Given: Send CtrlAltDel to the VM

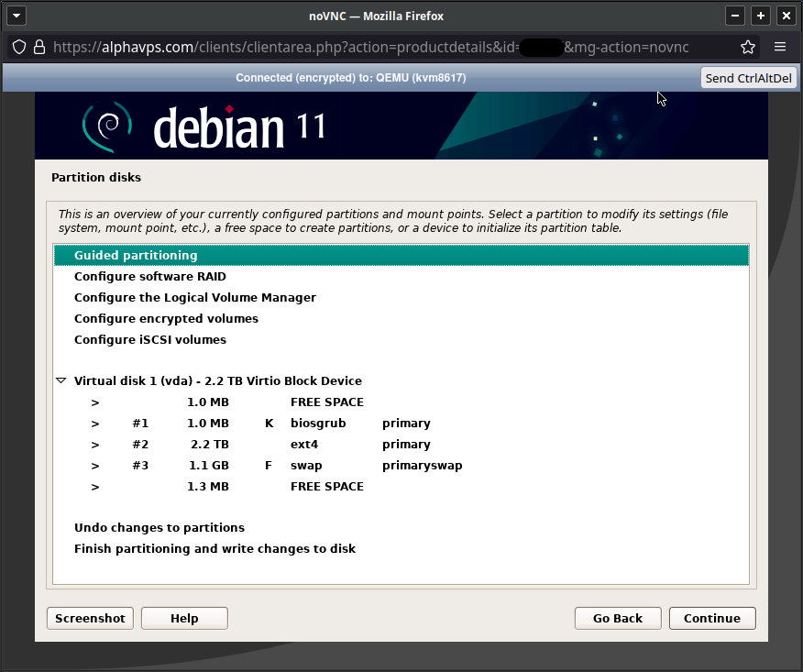Looking at the screenshot, I should 748,78.
